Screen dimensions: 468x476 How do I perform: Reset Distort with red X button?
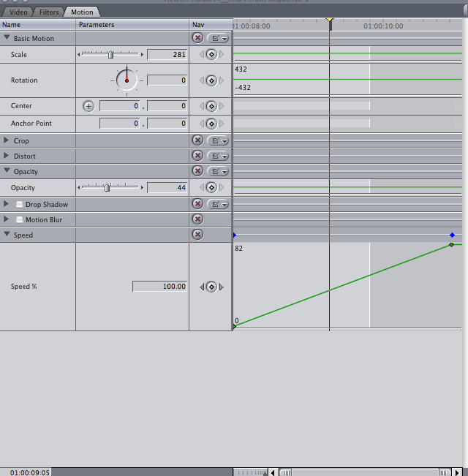click(x=197, y=156)
